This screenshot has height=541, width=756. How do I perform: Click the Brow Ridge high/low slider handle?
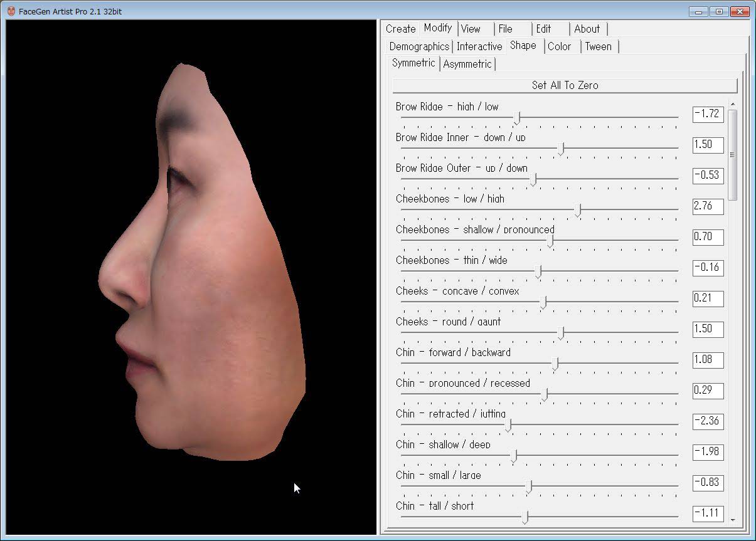(x=517, y=118)
